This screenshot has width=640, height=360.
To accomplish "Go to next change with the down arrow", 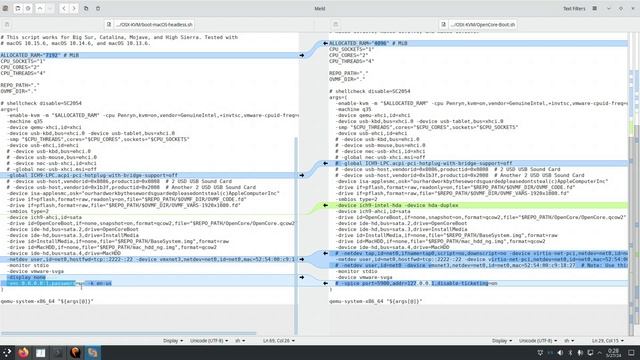I will pyautogui.click(x=50, y=8).
